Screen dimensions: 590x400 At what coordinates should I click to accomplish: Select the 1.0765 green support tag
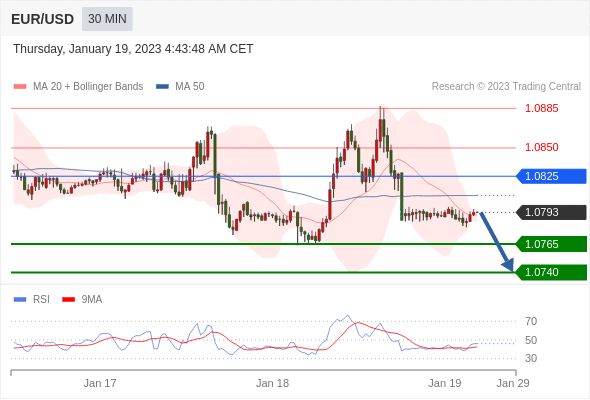551,244
